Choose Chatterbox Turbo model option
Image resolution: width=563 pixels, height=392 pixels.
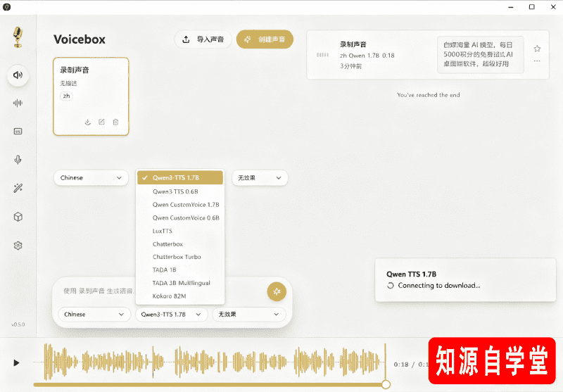pos(180,257)
